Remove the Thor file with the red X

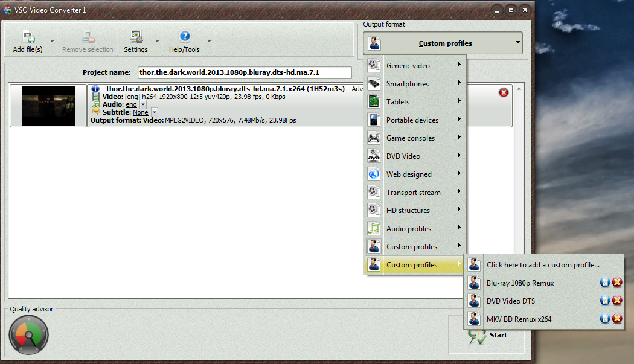pos(504,92)
